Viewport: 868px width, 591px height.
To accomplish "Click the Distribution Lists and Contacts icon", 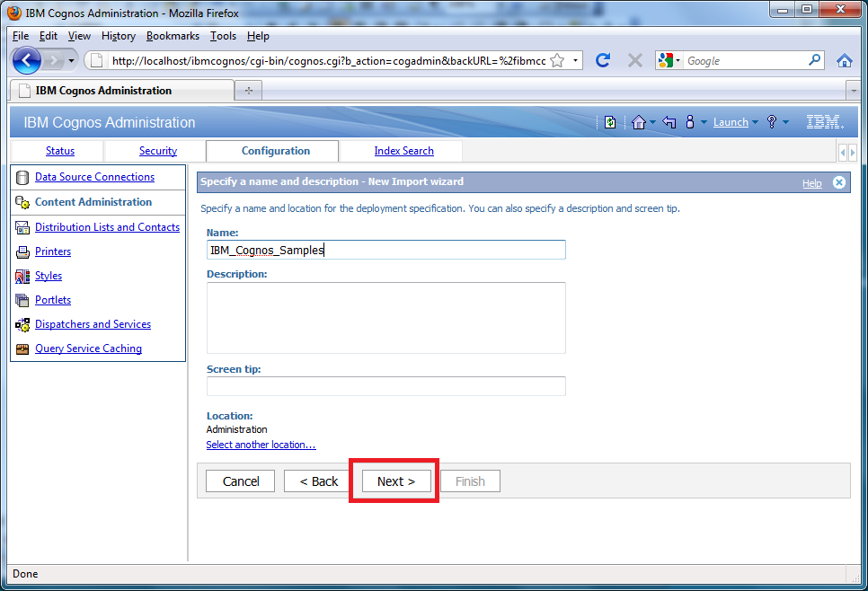I will (22, 227).
